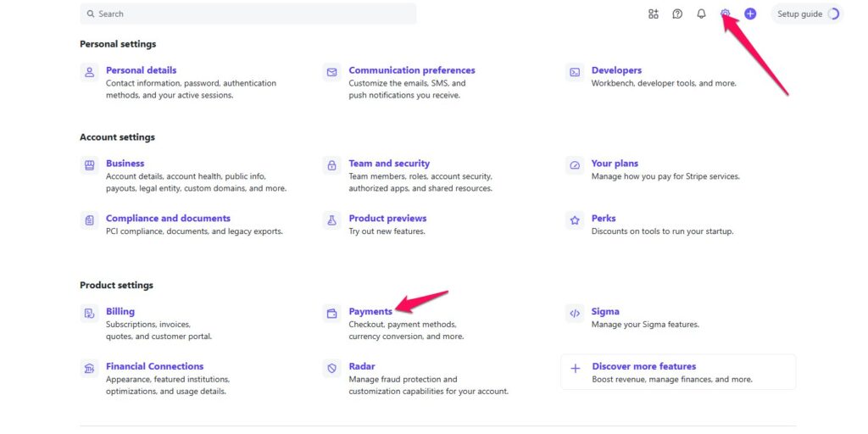Click the Personal details person icon

pos(89,73)
